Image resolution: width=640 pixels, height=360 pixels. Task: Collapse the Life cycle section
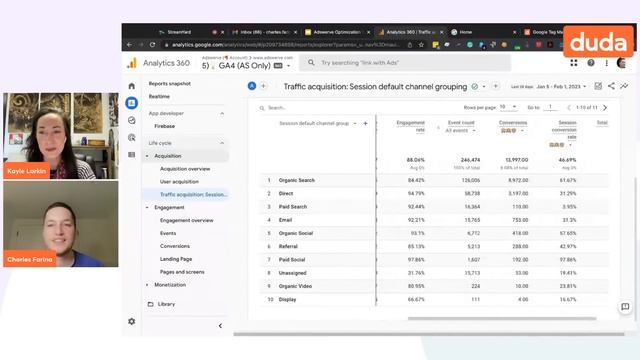(222, 143)
